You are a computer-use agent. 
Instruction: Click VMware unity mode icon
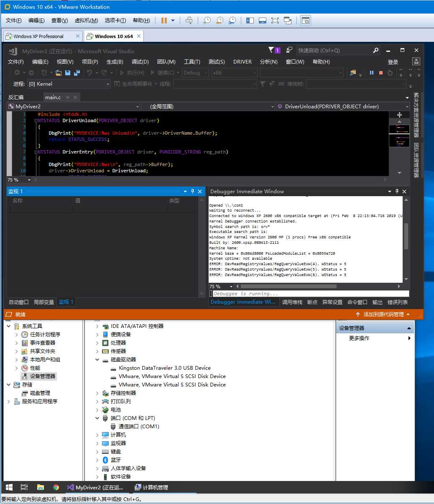point(288,20)
